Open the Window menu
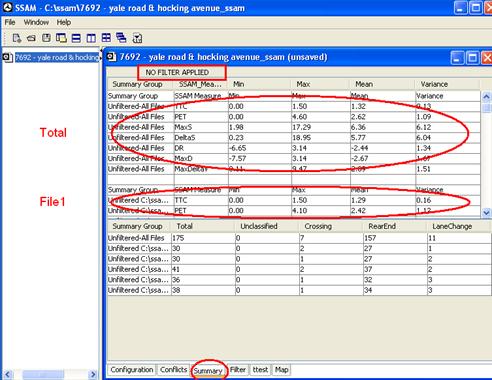This screenshot has width=492, height=380. click(x=36, y=22)
